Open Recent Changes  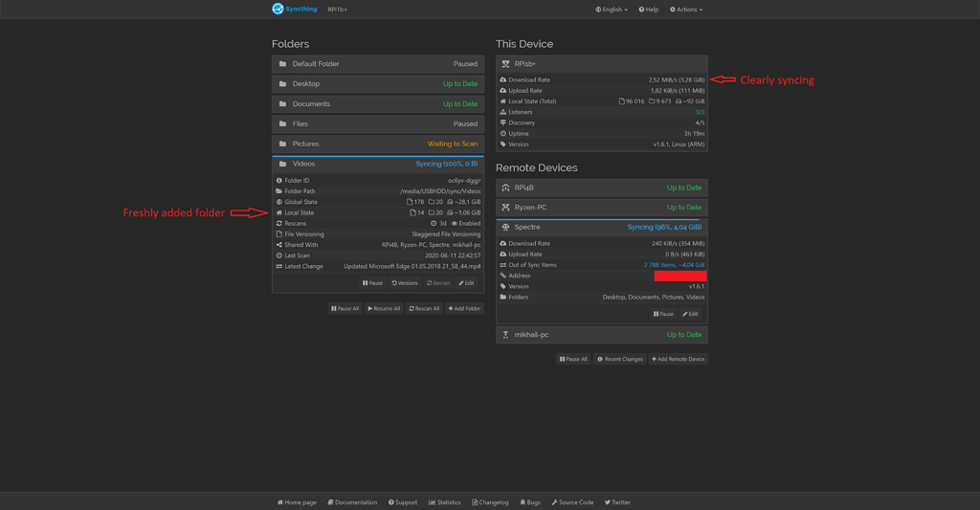(619, 360)
